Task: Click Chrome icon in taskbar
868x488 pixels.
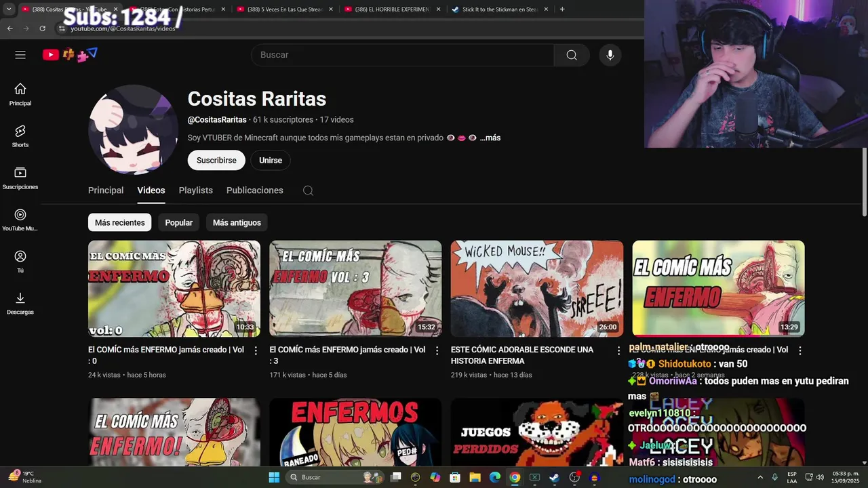Action: click(x=515, y=477)
